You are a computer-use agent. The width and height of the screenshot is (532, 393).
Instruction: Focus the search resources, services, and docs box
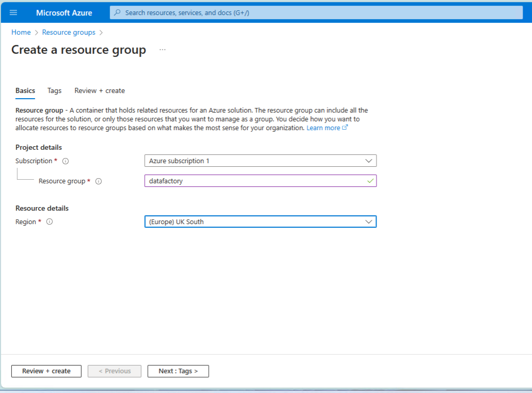pyautogui.click(x=316, y=12)
